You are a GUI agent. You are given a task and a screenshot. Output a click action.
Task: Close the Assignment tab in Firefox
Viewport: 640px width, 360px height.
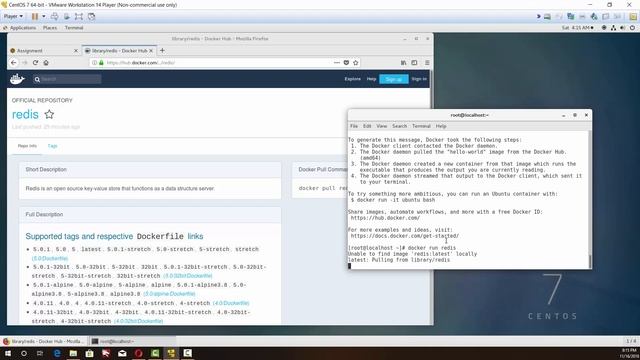pos(76,51)
